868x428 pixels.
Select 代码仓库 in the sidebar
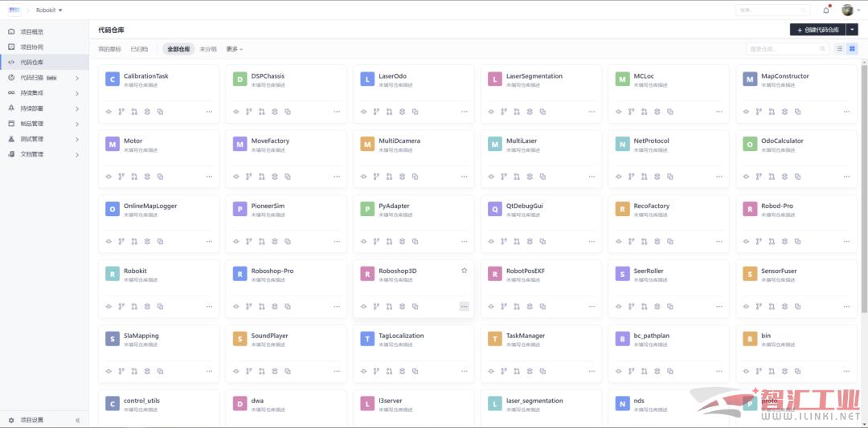[44, 63]
